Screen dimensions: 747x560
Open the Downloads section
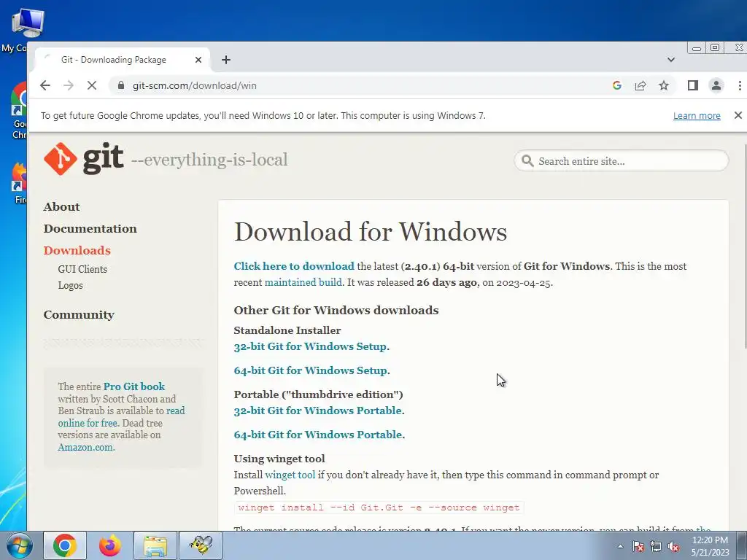(77, 251)
